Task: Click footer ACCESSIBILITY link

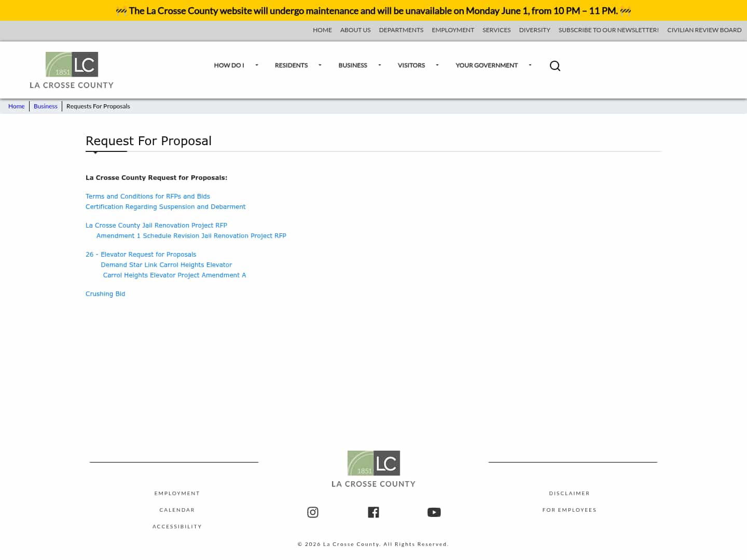Action: [x=177, y=527]
